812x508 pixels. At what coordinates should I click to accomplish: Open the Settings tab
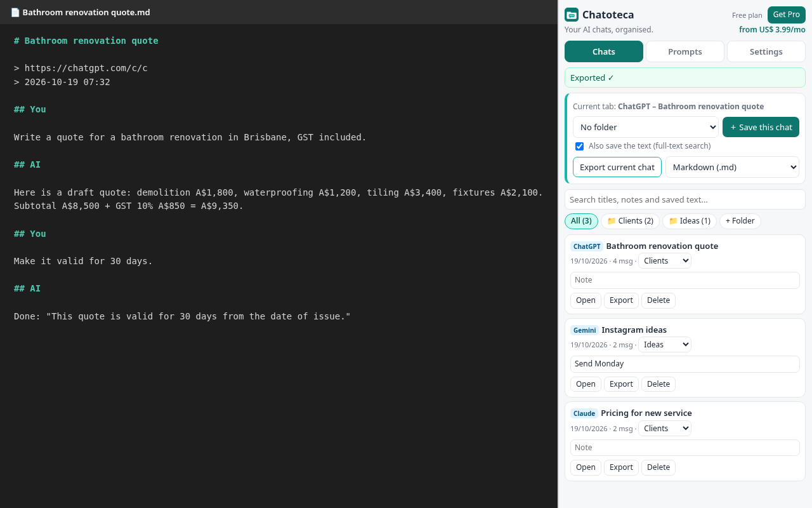(x=766, y=51)
